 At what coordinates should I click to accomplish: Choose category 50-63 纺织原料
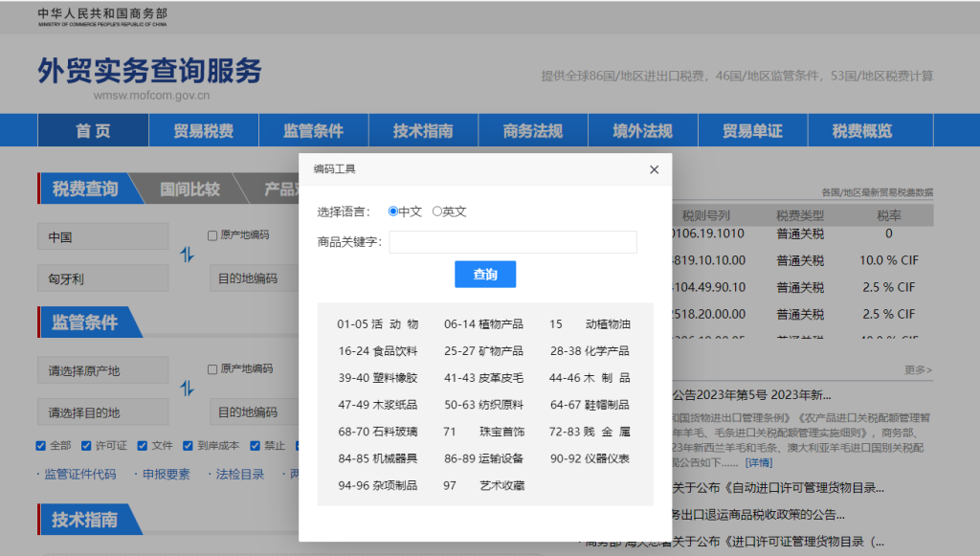click(483, 405)
